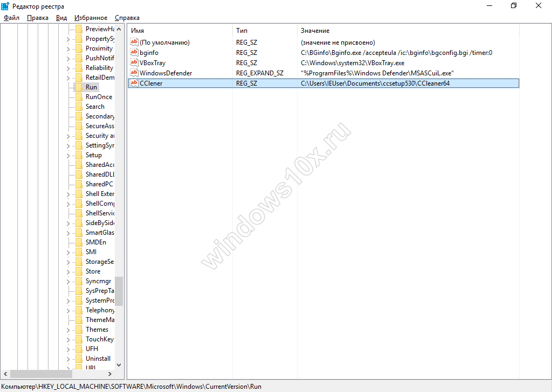Expand the Security tree node
This screenshot has height=392, width=552.
68,136
